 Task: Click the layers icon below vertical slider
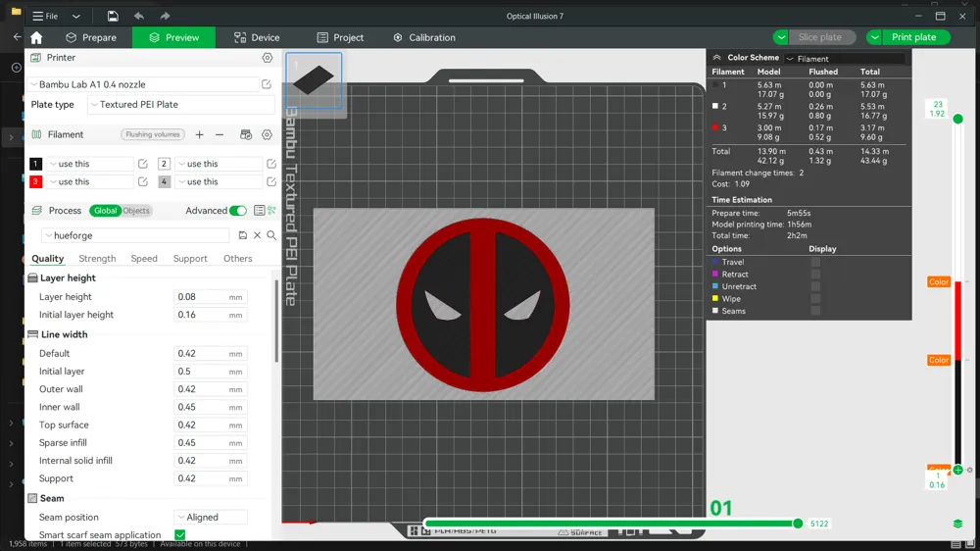[957, 524]
